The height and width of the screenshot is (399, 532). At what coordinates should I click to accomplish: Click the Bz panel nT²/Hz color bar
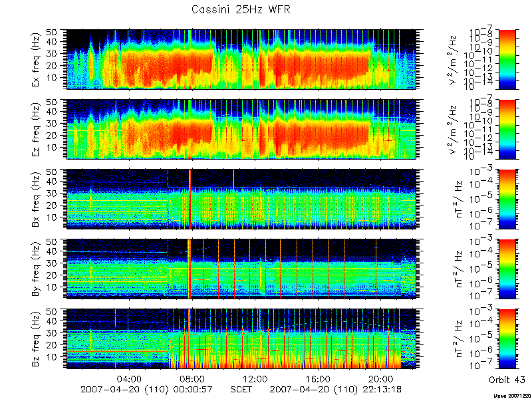[507, 338]
